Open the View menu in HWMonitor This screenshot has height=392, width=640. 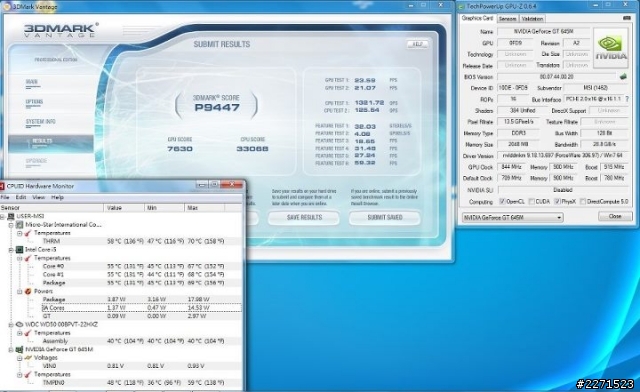(x=38, y=197)
